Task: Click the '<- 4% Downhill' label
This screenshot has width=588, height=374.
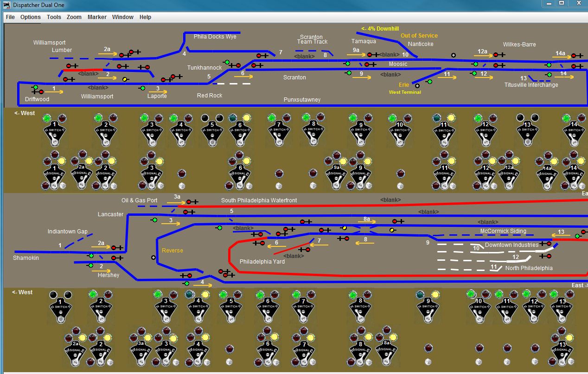Action: [380, 29]
